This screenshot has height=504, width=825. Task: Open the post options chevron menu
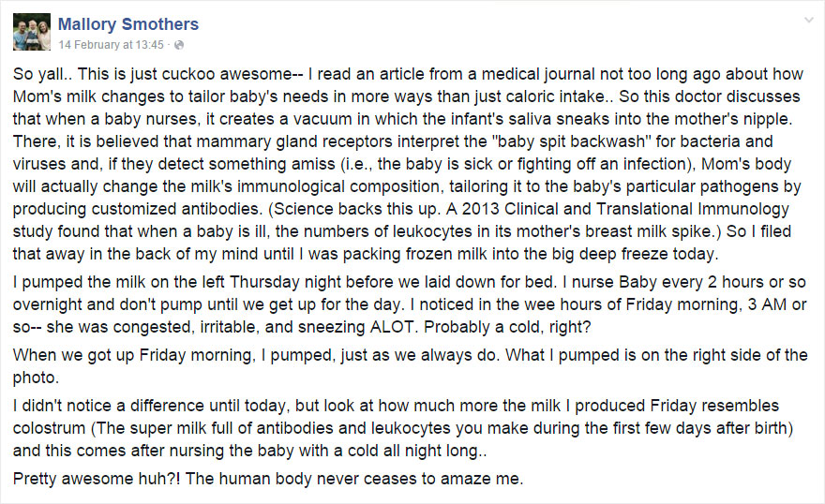click(808, 21)
